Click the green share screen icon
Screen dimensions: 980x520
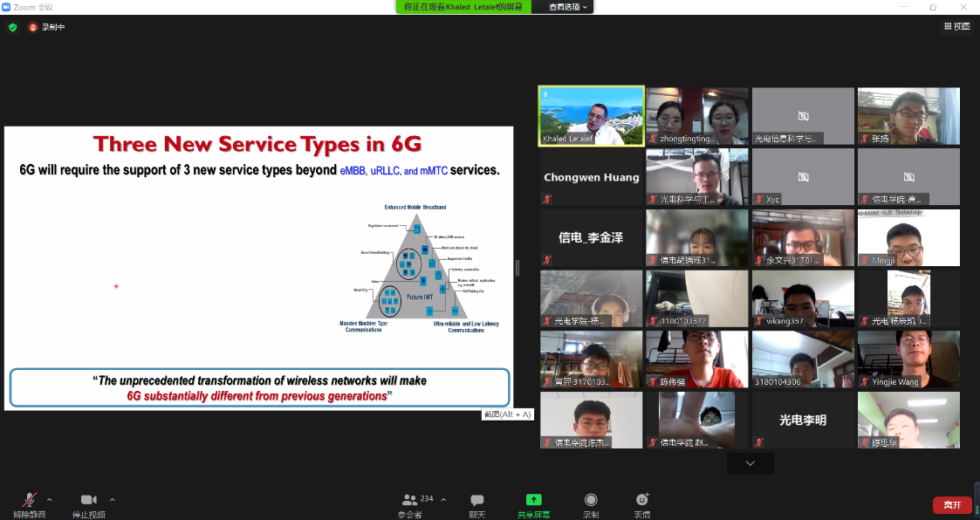coord(533,500)
